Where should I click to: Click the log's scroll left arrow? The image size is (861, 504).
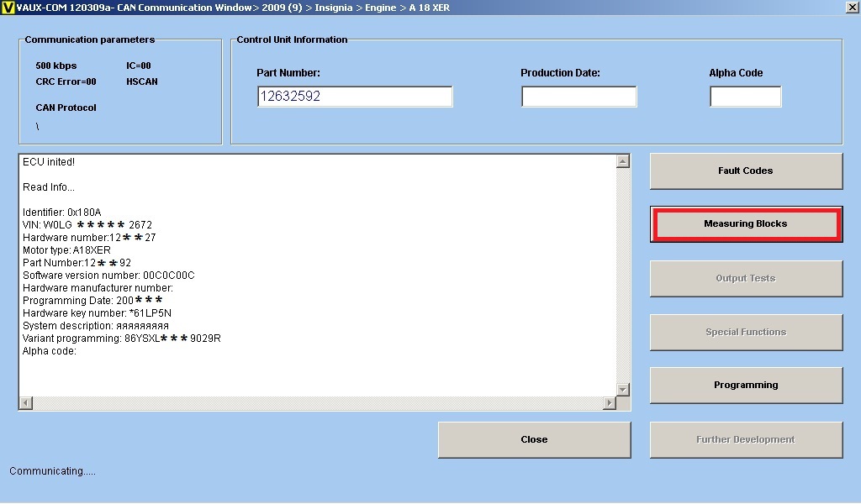coord(26,403)
